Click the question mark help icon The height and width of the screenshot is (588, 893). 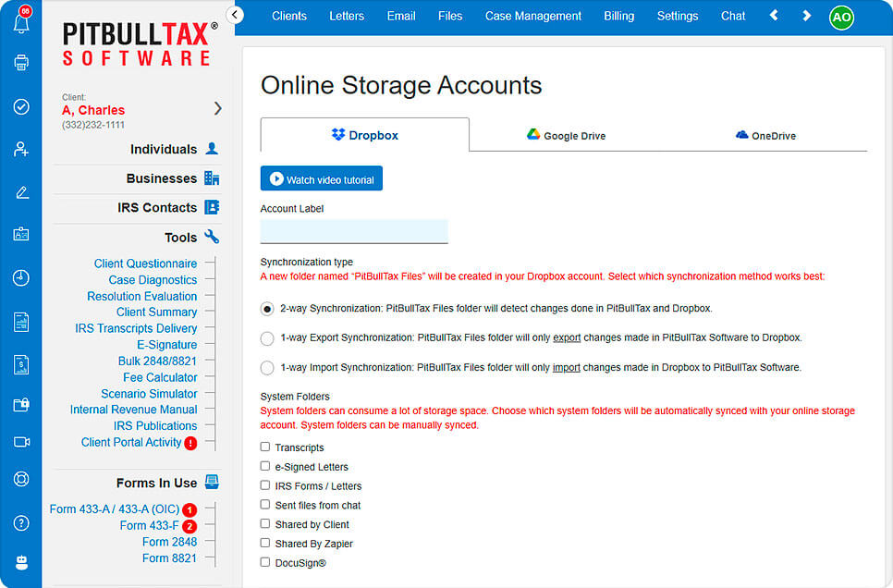coord(21,523)
